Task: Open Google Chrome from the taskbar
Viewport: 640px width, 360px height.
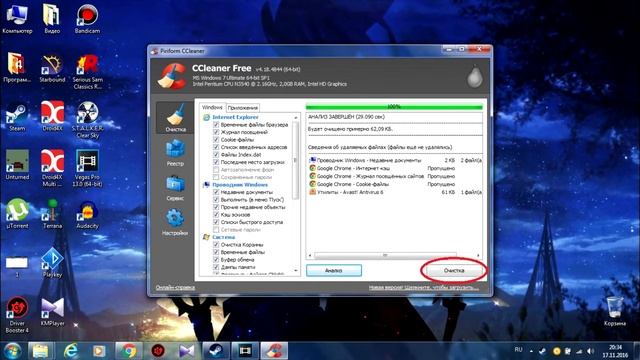Action: tap(129, 351)
